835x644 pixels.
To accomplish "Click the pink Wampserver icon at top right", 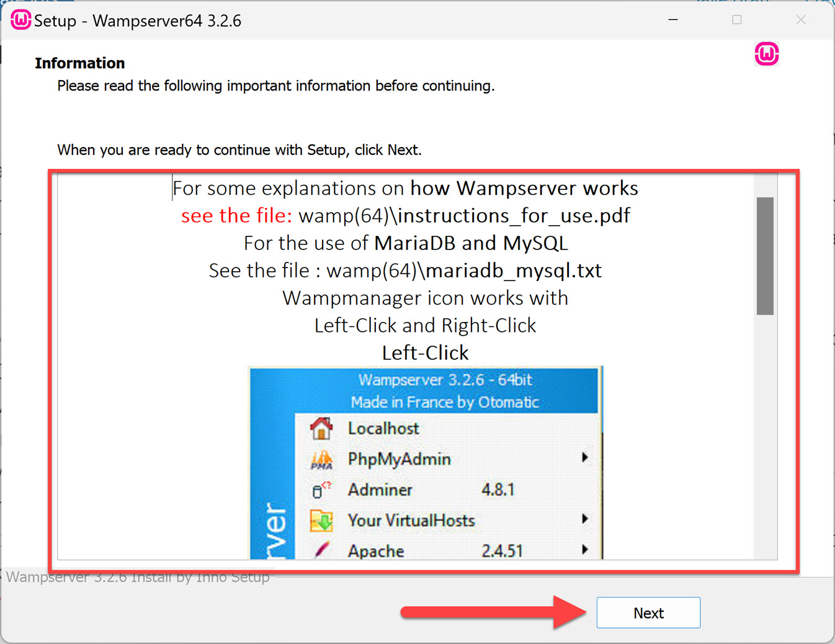I will pyautogui.click(x=767, y=54).
